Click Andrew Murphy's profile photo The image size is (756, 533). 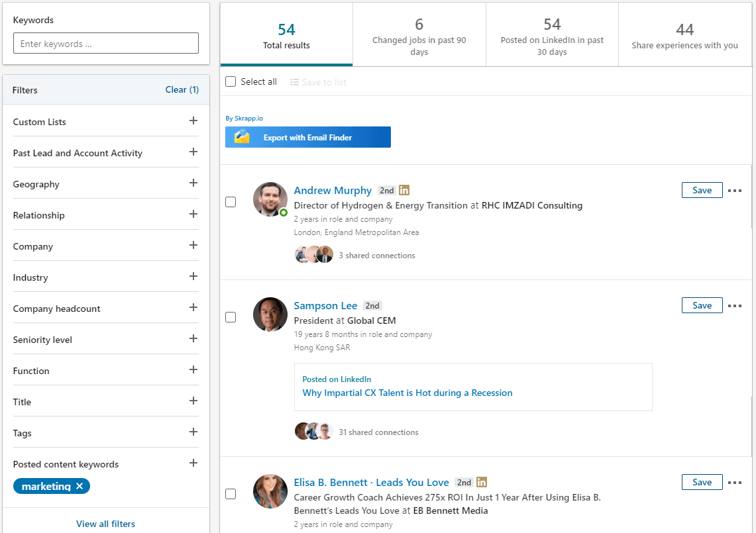point(270,199)
